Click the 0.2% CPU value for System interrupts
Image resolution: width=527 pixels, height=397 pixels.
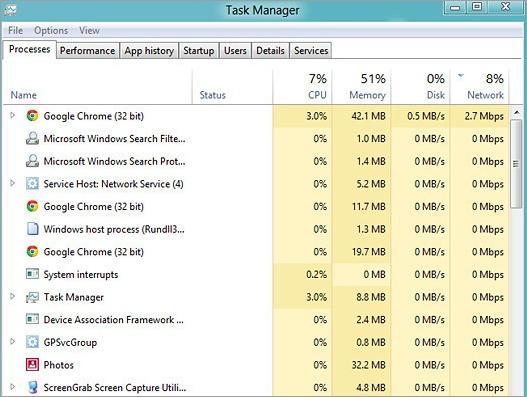316,274
